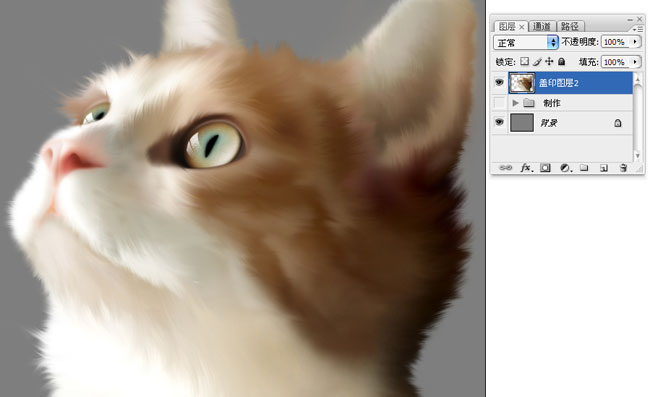The width and height of the screenshot is (650, 397).
Task: Toggle lock transparent pixels
Action: point(524,61)
